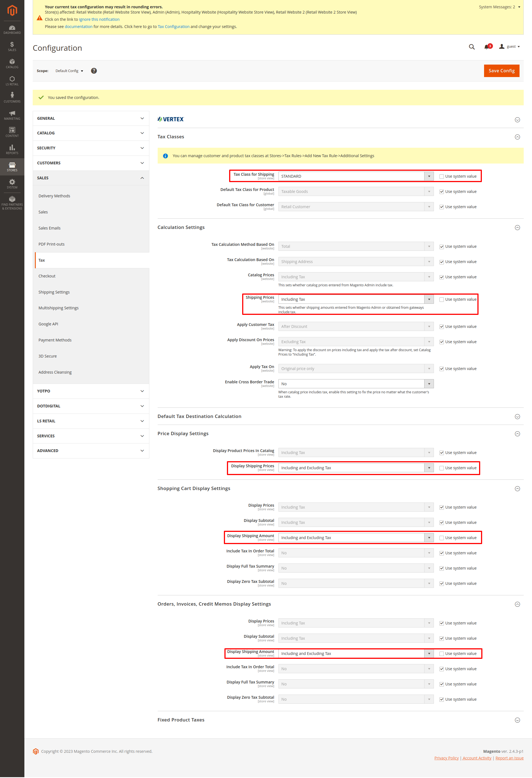Uncheck Use system value for Apply Tax On
The width and height of the screenshot is (532, 778).
click(x=441, y=369)
